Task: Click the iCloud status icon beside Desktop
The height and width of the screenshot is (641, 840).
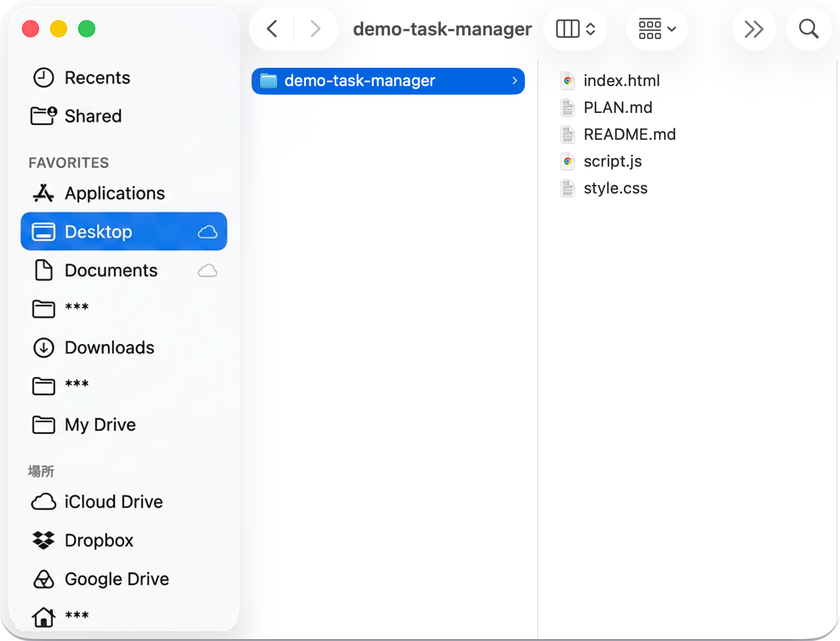Action: (208, 232)
